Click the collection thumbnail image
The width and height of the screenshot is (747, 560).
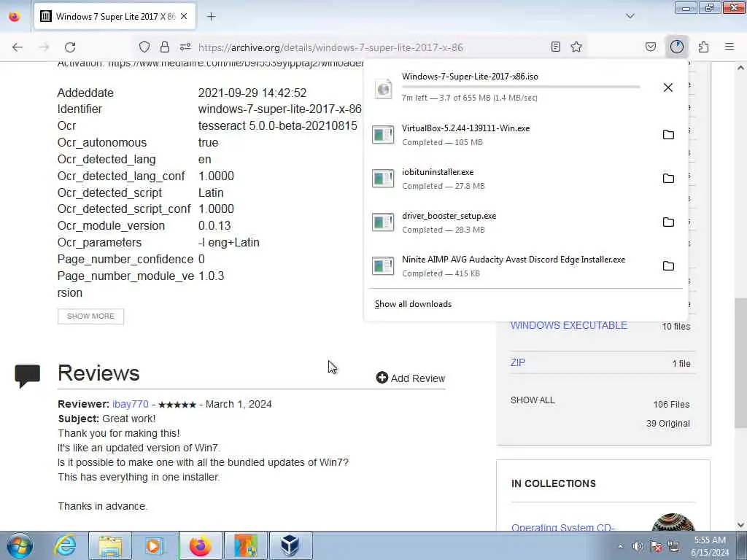pyautogui.click(x=673, y=522)
